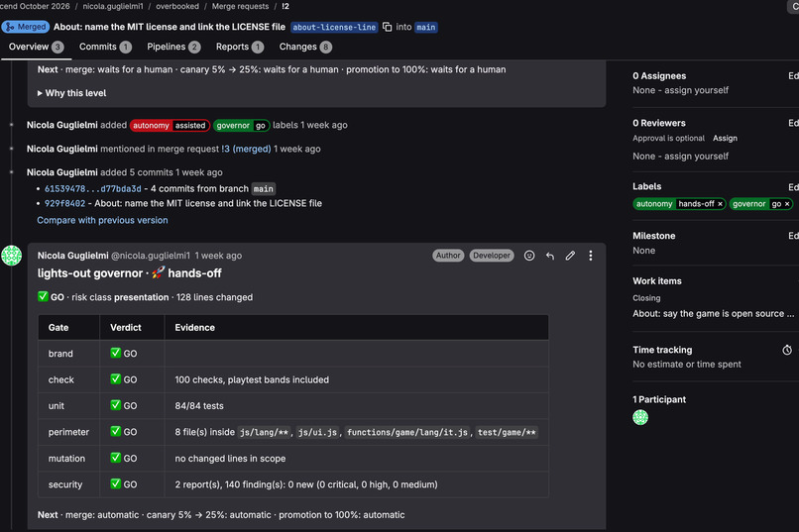Click 'assign yourself' under Assignees
The image size is (799, 532).
coord(696,90)
